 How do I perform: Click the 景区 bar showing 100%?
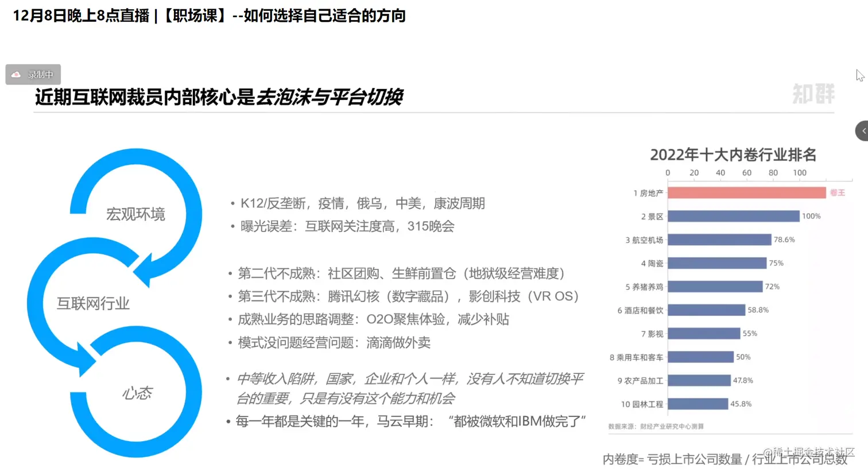click(x=733, y=216)
